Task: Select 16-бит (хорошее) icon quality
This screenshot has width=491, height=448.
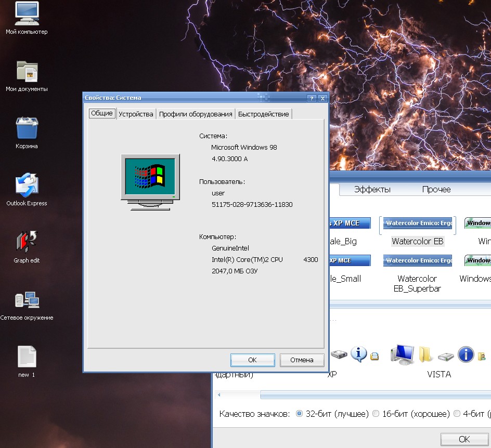Action: point(376,414)
